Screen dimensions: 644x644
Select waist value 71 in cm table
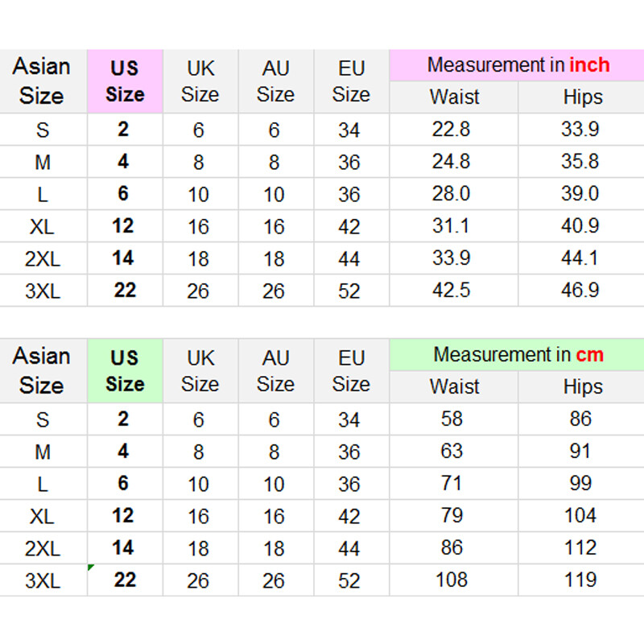(452, 484)
